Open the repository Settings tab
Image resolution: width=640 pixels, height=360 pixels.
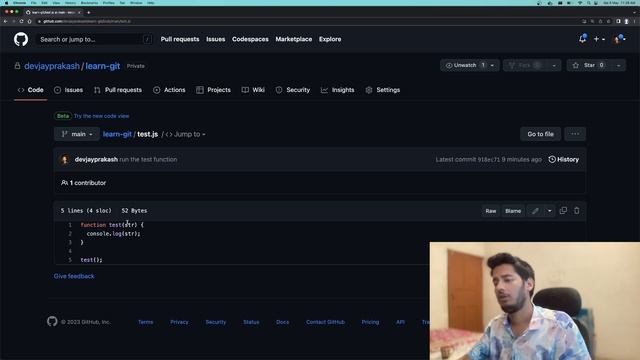point(383,90)
